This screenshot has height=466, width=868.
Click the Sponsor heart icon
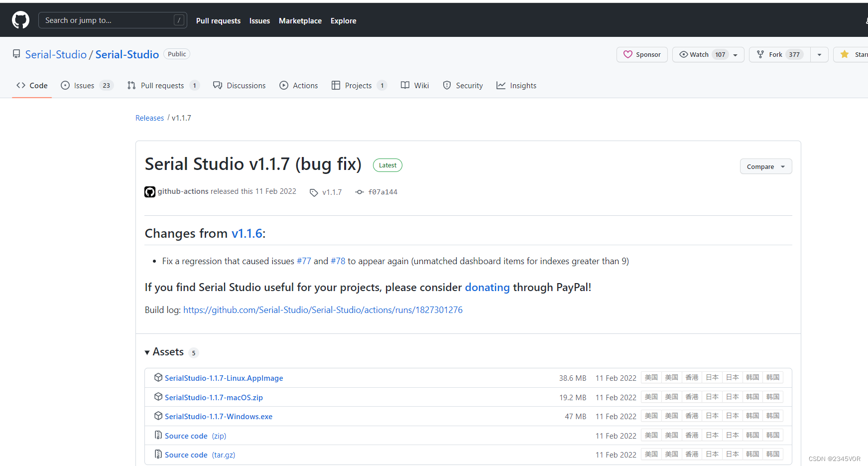pyautogui.click(x=628, y=54)
